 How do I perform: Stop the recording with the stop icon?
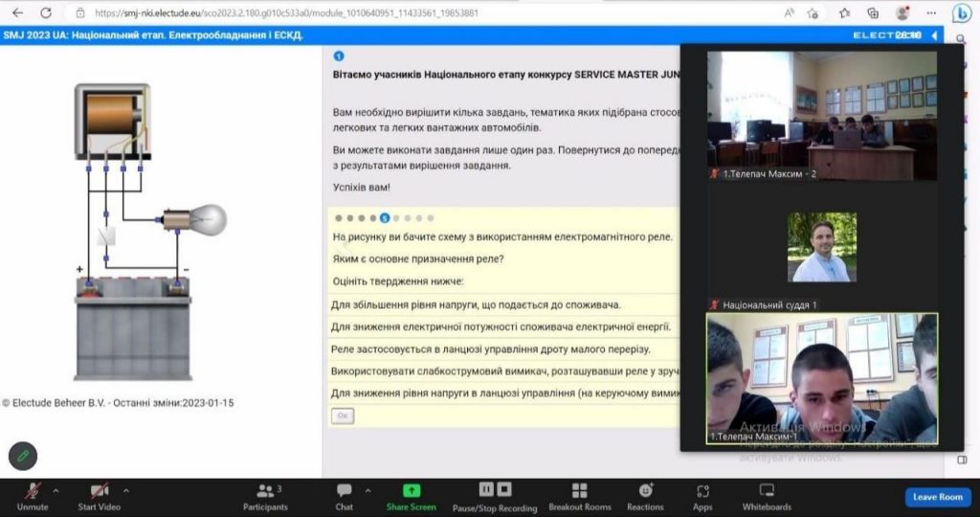[504, 489]
